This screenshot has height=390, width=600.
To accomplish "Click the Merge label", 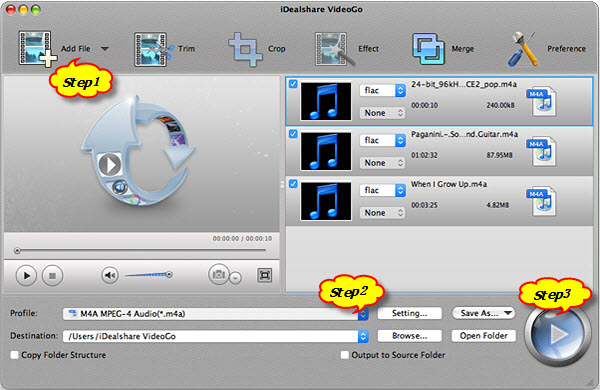I will point(463,49).
